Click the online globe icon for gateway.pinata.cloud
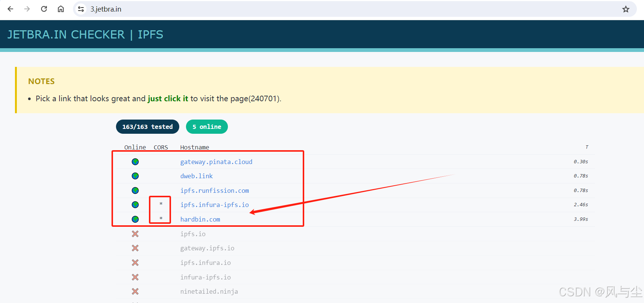The height and width of the screenshot is (303, 644). [x=135, y=162]
